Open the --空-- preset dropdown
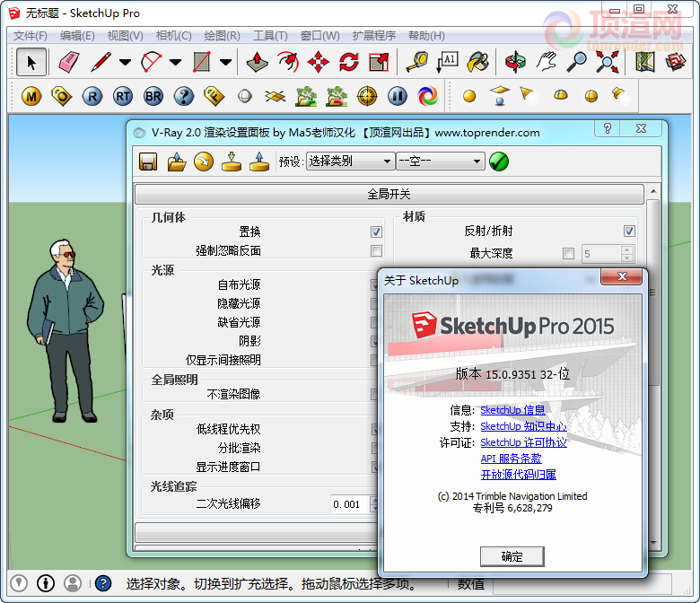Viewport: 700px width, 603px height. (x=440, y=162)
